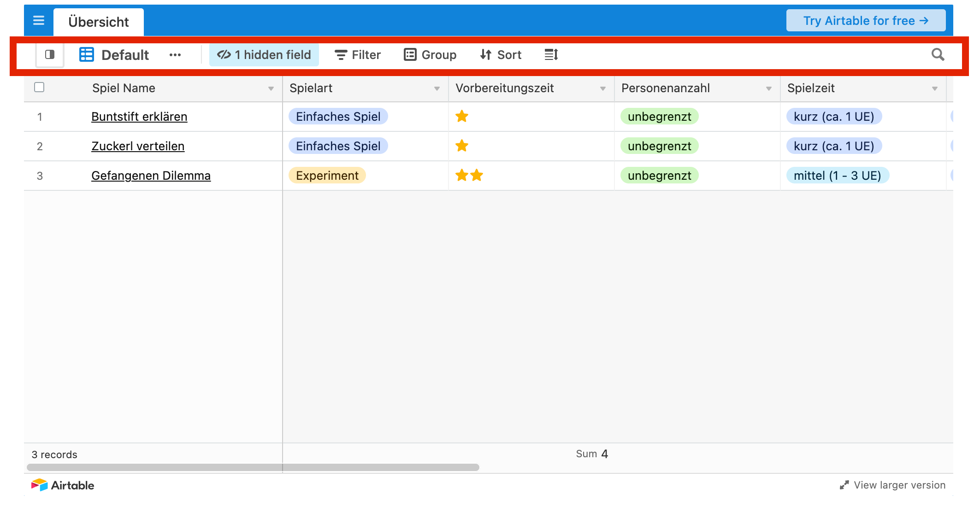
Task: Open the Sort options
Action: click(x=501, y=55)
